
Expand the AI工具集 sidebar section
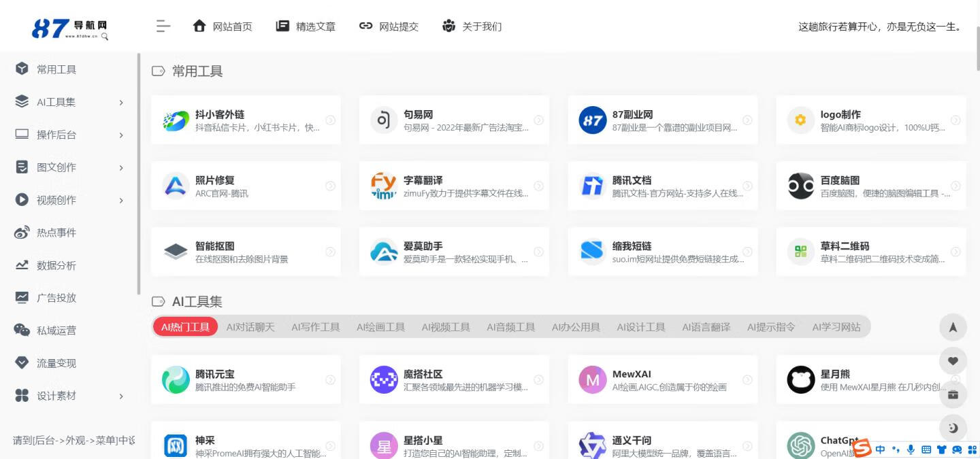point(121,101)
